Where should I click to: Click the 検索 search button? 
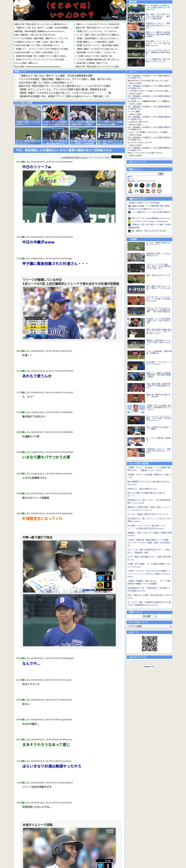pos(161,174)
